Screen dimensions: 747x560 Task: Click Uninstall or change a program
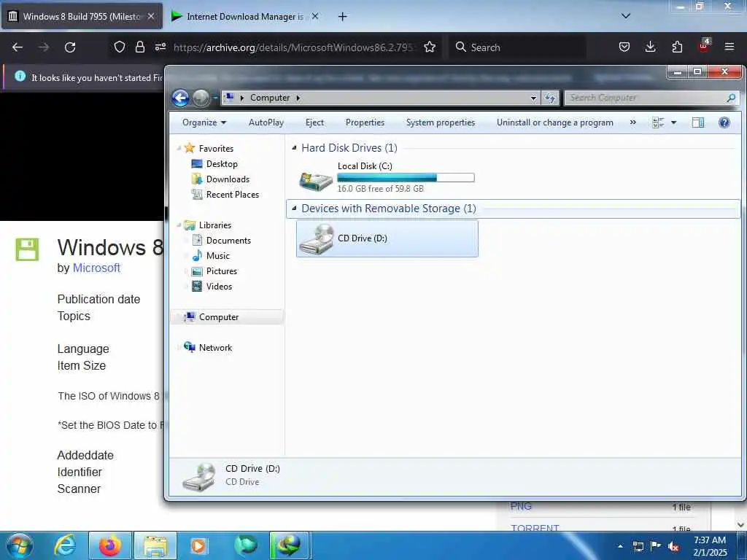coord(554,122)
